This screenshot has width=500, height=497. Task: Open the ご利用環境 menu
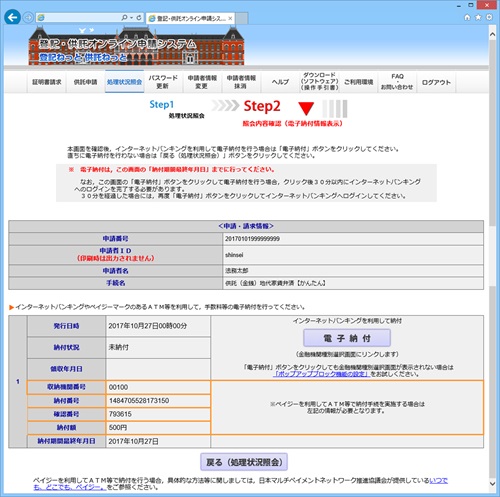(x=358, y=82)
